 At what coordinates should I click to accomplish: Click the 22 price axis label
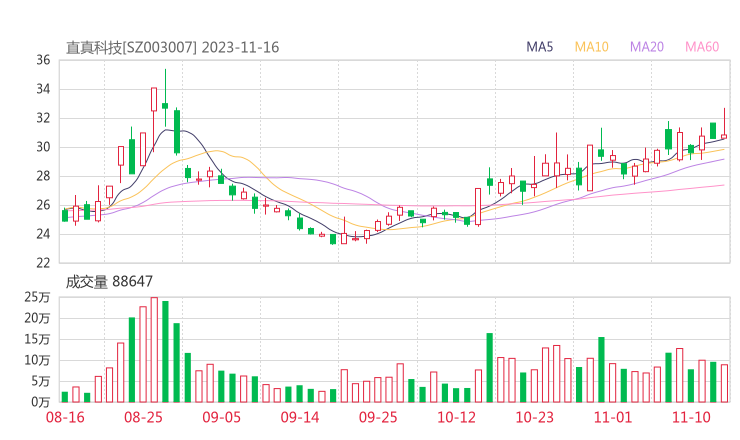point(43,263)
